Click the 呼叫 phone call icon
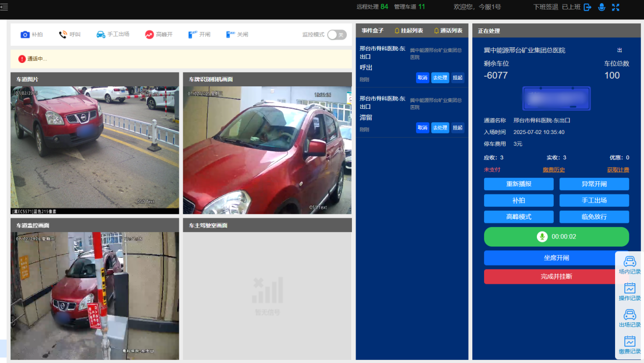 tap(63, 35)
